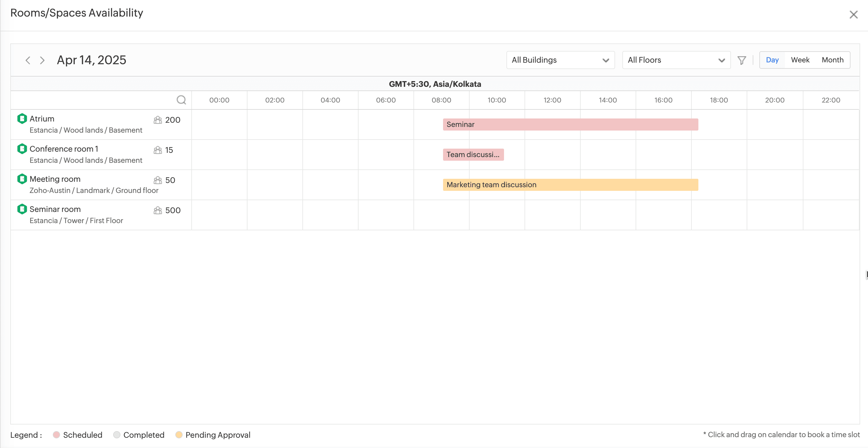The height and width of the screenshot is (448, 868).
Task: Open the Team discussion booking bar
Action: click(473, 155)
